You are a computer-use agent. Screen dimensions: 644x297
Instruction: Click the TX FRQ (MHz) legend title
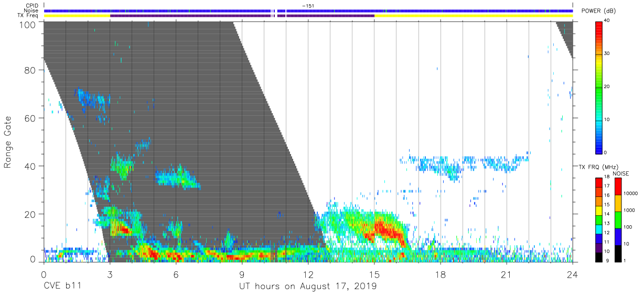click(597, 167)
